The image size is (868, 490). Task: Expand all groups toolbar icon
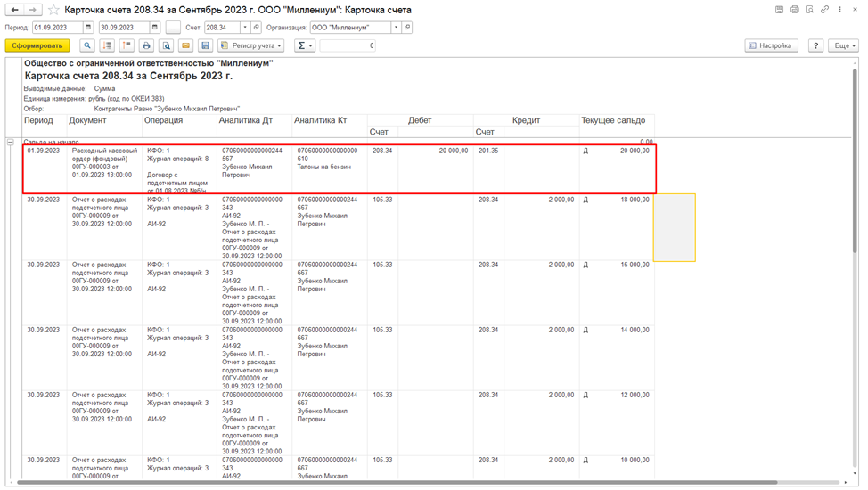tap(107, 45)
